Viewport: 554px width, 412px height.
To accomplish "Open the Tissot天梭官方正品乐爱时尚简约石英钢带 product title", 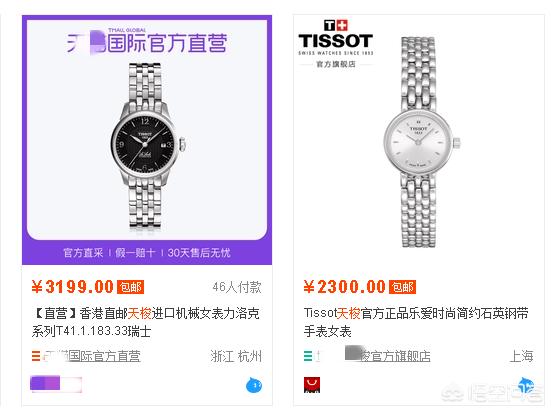I will 416,322.
